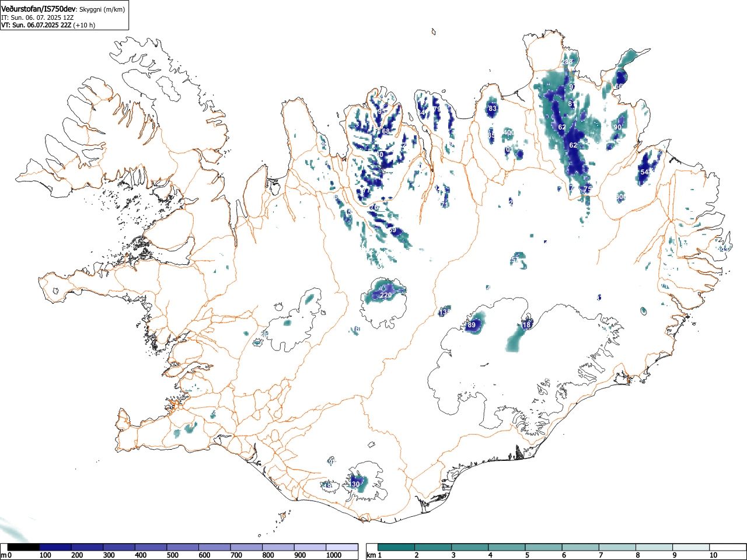
Task: Click the 'm' unit label on the left legend
Action: 4,555
